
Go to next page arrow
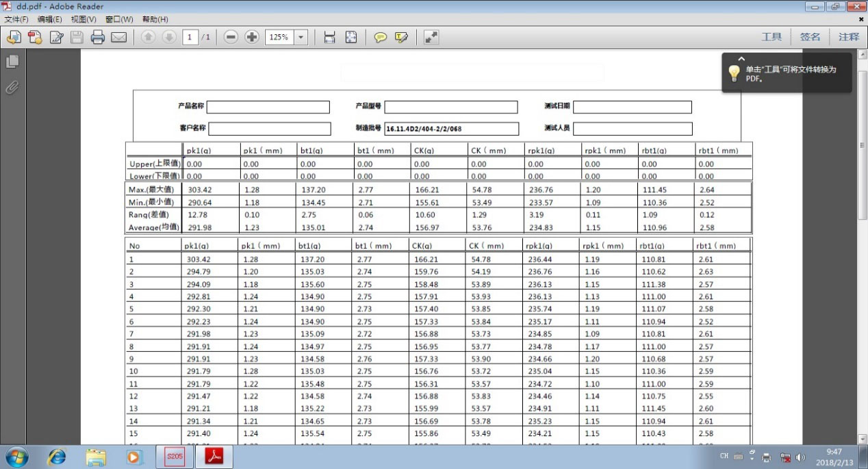point(168,37)
